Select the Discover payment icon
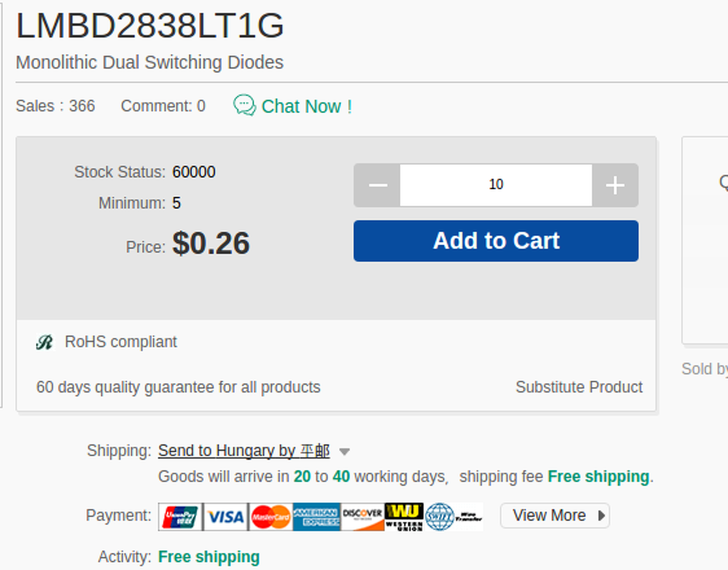This screenshot has height=570, width=728. (x=362, y=517)
